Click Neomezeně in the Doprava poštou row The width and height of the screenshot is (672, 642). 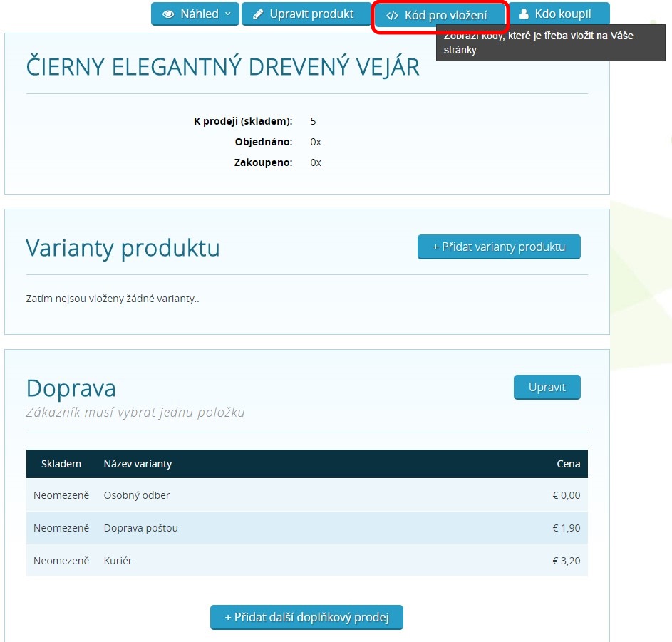61,528
